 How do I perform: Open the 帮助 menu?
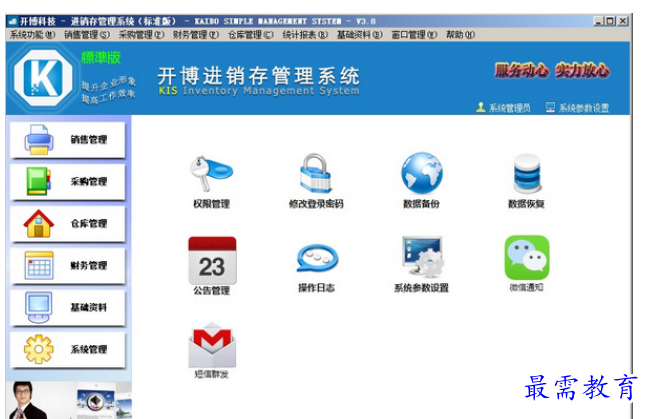(460, 35)
